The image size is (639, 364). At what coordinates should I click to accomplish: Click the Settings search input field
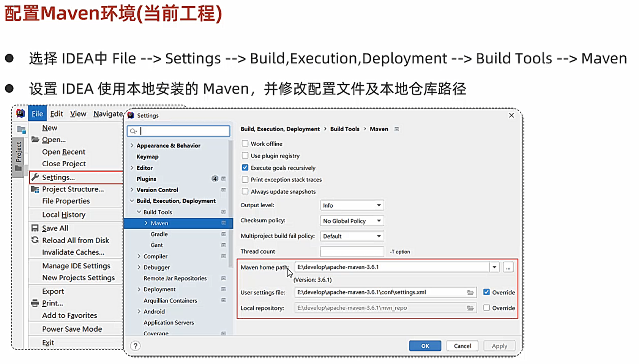178,131
